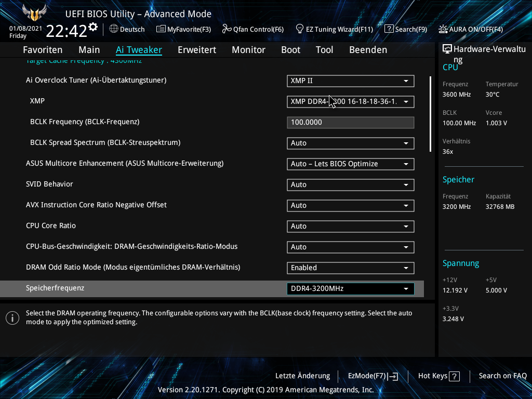Click Search on FAQ at the bottom
The width and height of the screenshot is (532, 399).
pos(502,376)
